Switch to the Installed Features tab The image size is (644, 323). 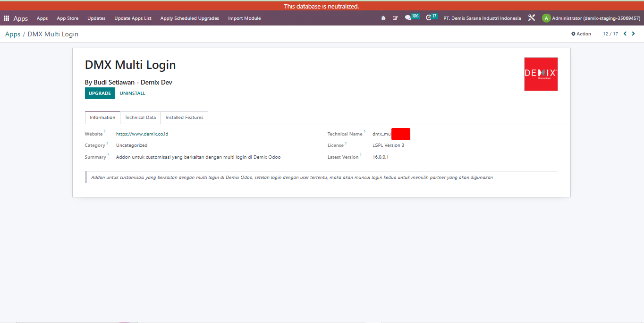click(185, 118)
